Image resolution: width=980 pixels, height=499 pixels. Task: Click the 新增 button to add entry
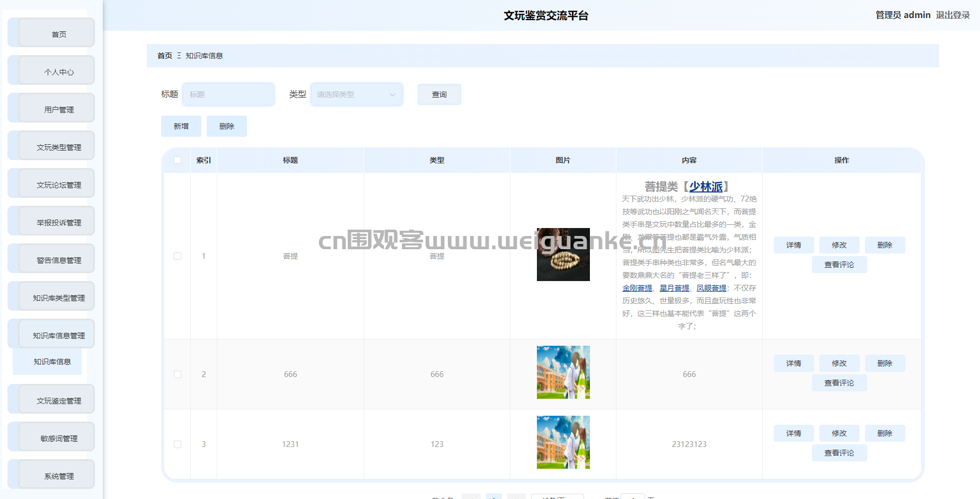click(x=181, y=126)
